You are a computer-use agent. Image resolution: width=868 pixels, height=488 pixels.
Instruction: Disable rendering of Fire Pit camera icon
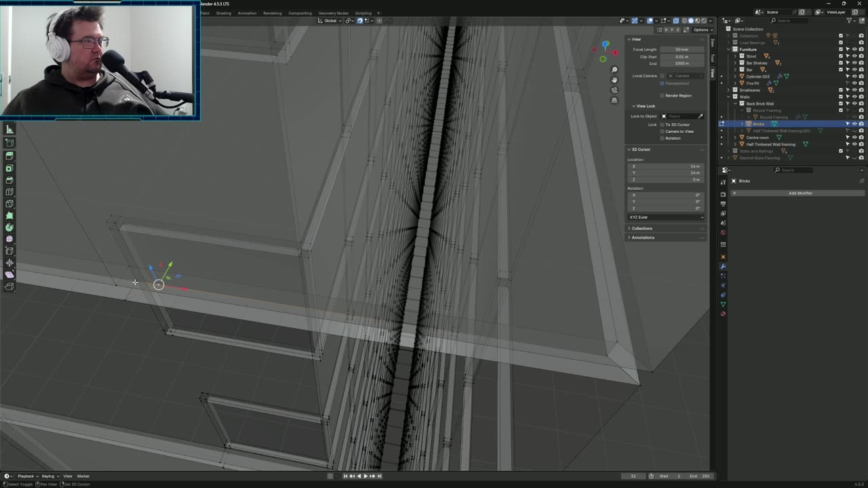point(861,83)
